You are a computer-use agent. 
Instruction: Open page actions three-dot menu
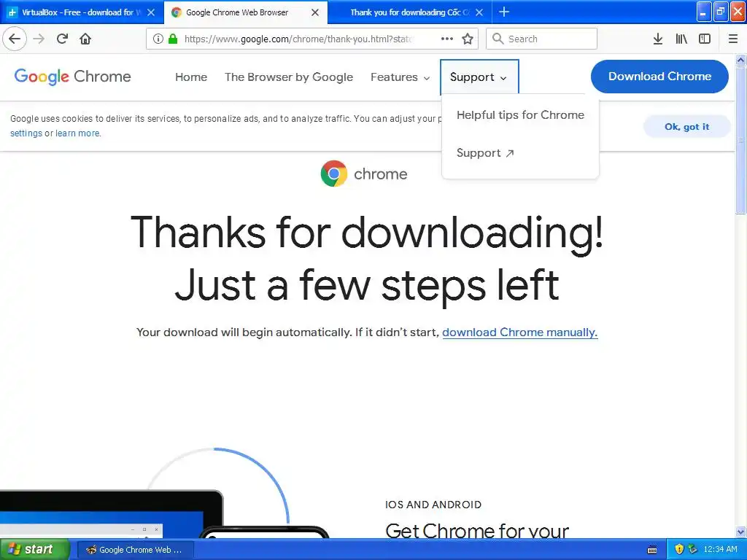click(x=447, y=39)
